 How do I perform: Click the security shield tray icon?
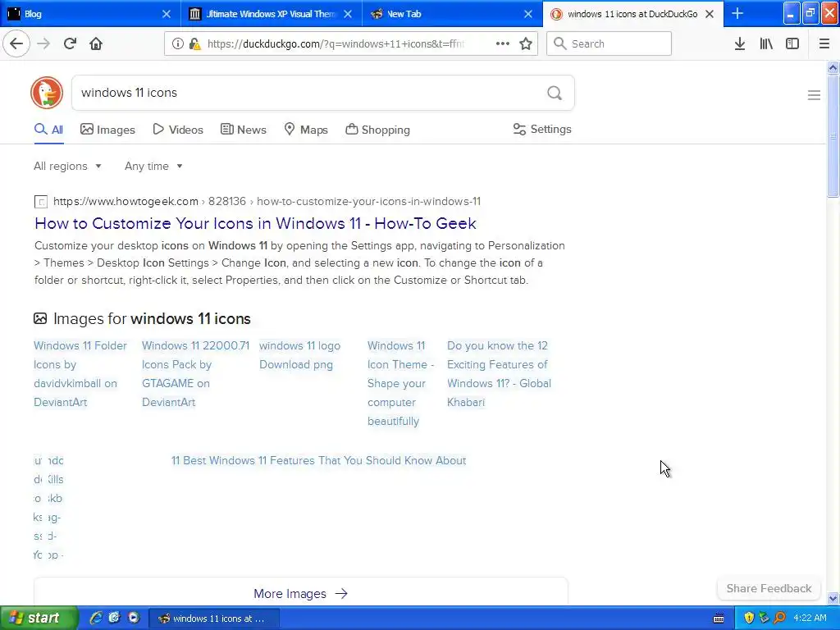[749, 618]
